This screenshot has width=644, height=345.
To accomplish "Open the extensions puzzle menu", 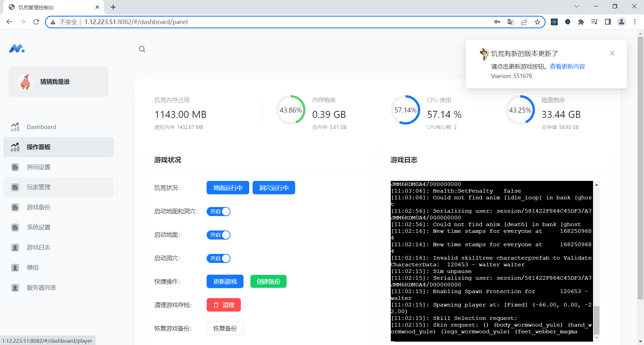I will tap(581, 22).
